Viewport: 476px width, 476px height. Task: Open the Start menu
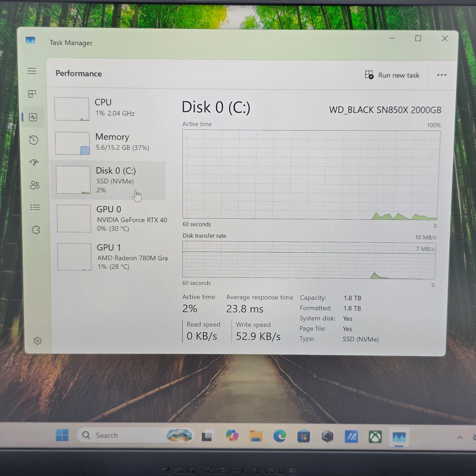pyautogui.click(x=63, y=435)
